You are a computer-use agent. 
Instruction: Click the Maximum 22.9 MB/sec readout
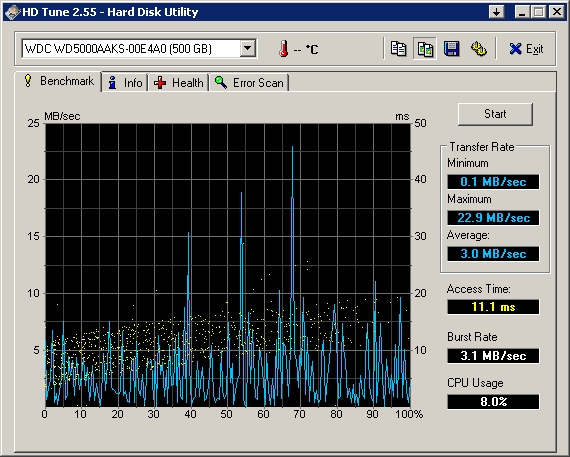(493, 218)
